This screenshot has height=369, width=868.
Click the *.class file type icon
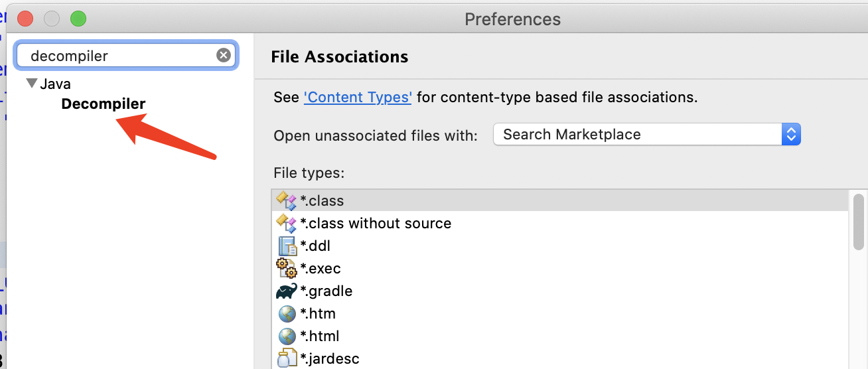[x=286, y=200]
